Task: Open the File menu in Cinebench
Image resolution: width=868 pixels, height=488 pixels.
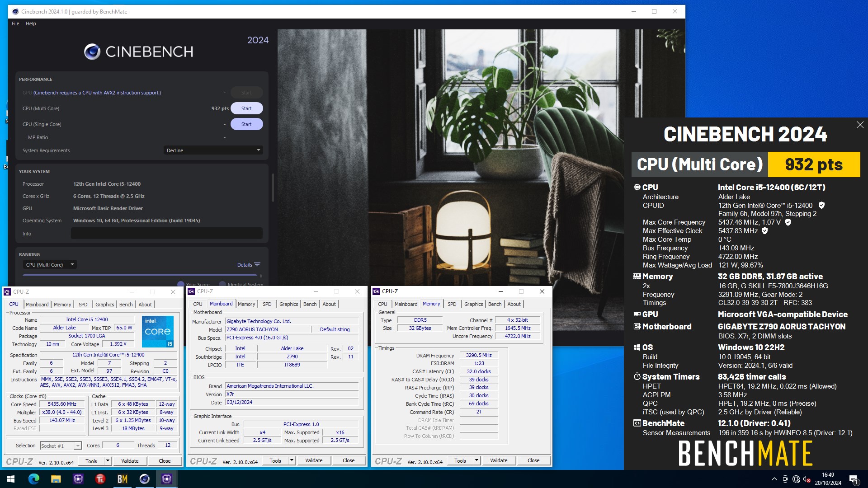Action: (x=15, y=23)
